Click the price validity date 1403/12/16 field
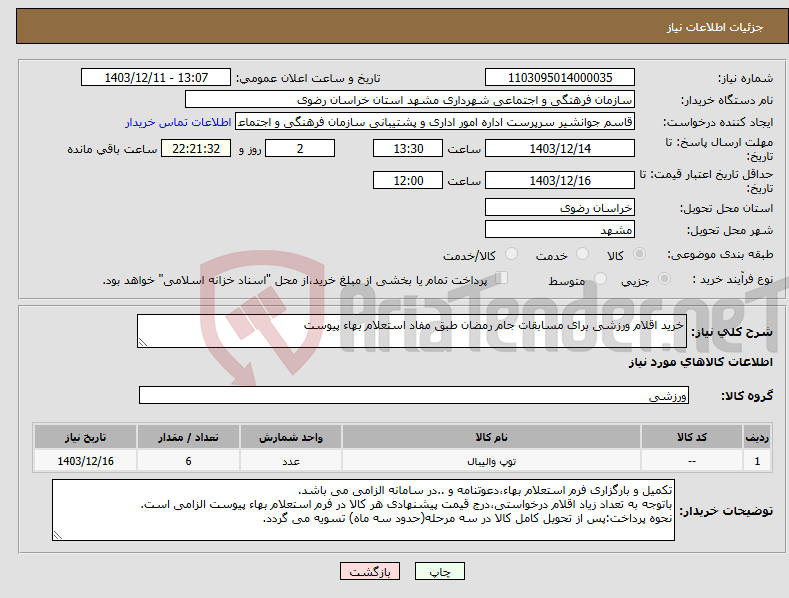 (560, 180)
